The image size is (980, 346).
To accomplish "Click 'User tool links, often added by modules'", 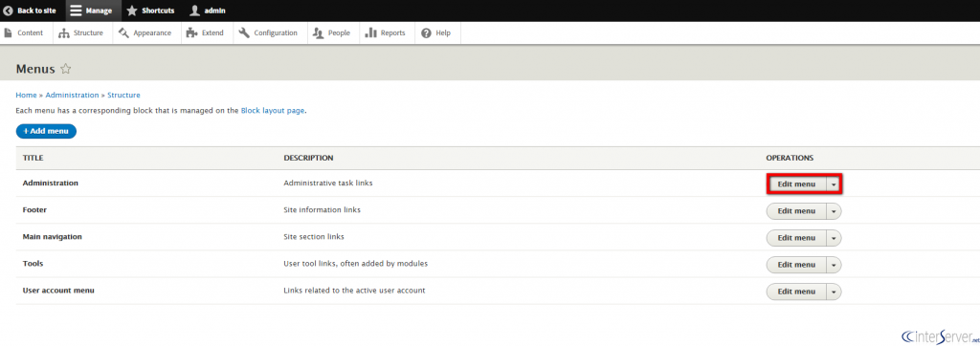I will click(356, 264).
